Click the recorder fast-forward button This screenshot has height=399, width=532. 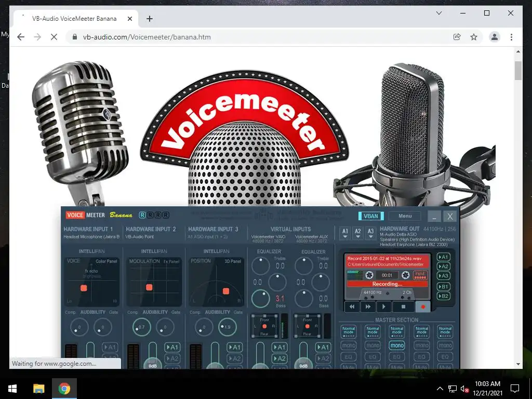pos(368,307)
